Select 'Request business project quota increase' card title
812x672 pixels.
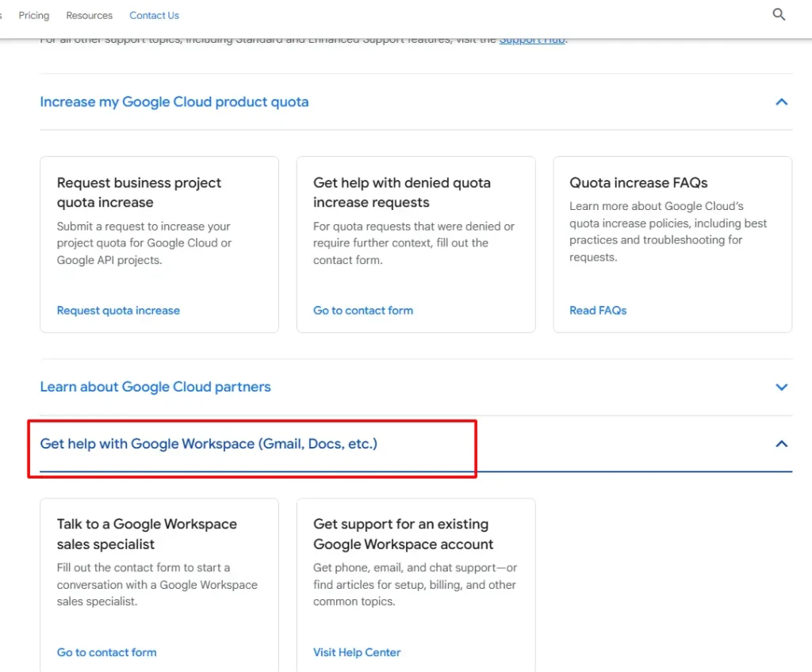(139, 193)
